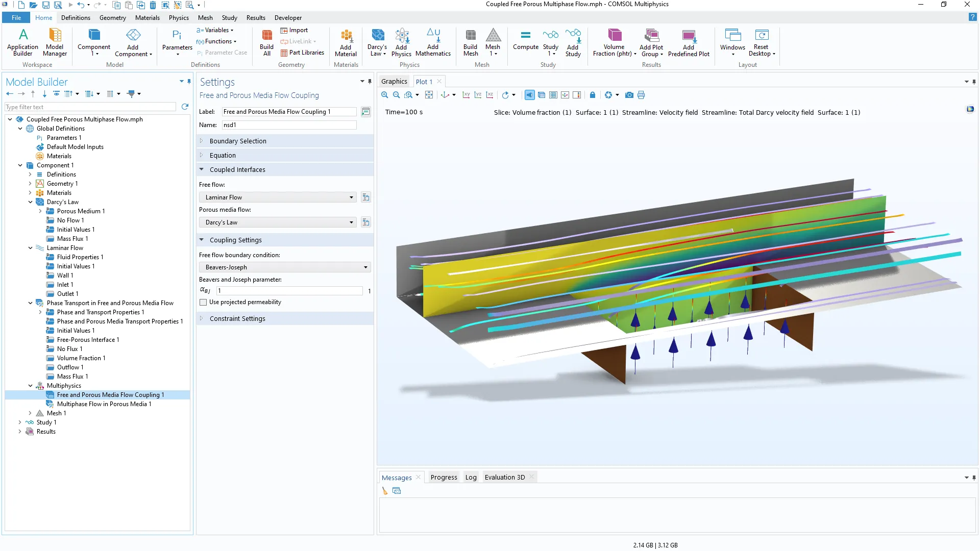This screenshot has width=980, height=551.
Task: Switch to the Plot 1 tab
Action: [x=424, y=82]
